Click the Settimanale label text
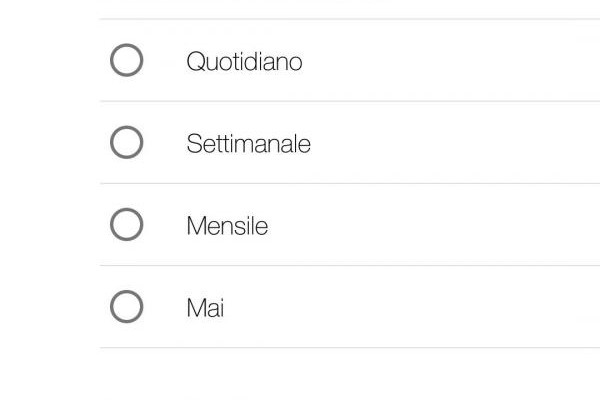 [x=248, y=144]
